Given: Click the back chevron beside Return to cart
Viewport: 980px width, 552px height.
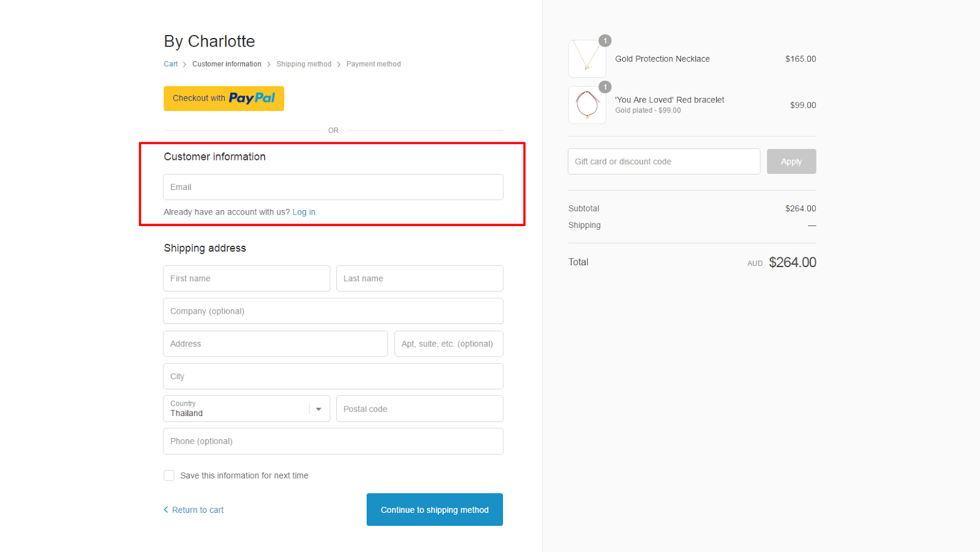Looking at the screenshot, I should click(x=166, y=510).
